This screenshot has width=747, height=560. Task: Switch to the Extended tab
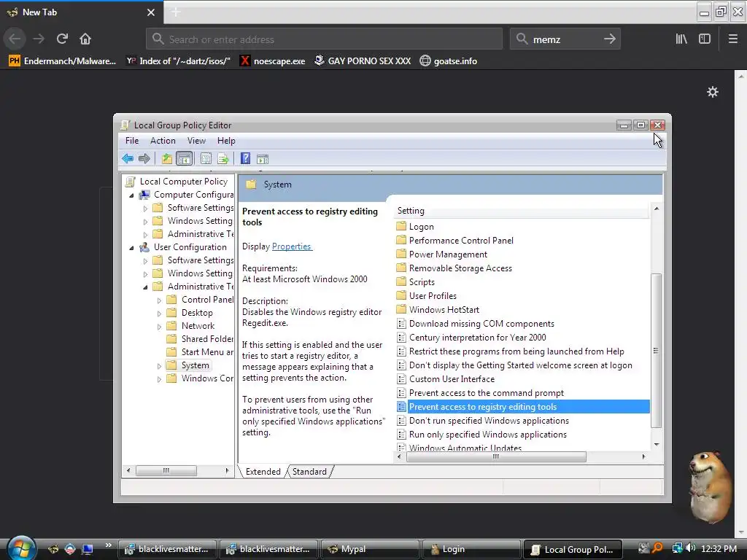[x=263, y=472]
